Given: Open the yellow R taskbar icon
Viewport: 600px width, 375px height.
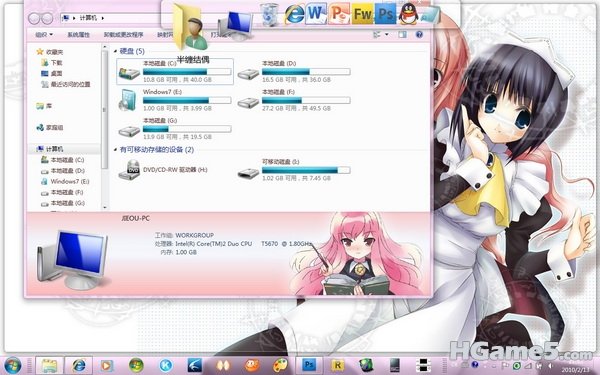Looking at the screenshot, I should pos(338,365).
